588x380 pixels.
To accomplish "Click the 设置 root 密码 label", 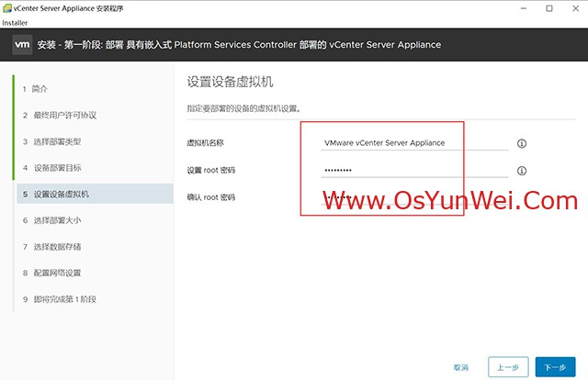I will [210, 170].
